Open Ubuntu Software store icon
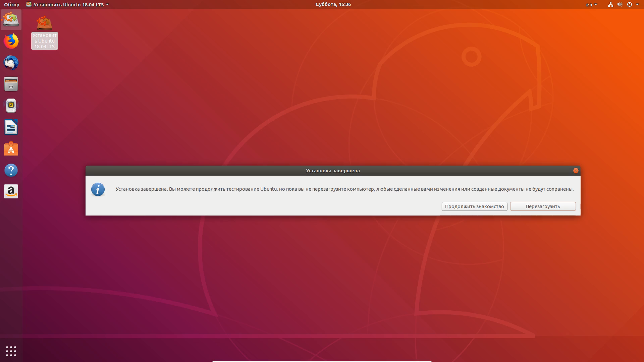 [x=11, y=148]
